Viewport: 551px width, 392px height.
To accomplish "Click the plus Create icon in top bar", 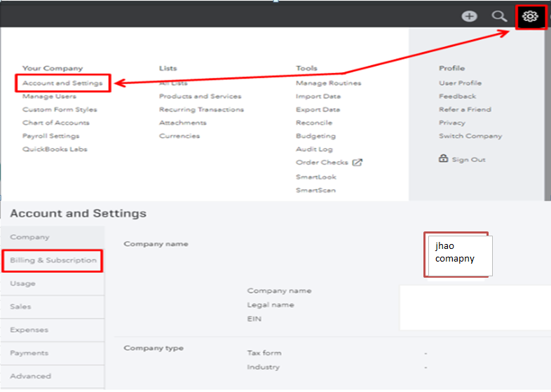I will pyautogui.click(x=469, y=16).
